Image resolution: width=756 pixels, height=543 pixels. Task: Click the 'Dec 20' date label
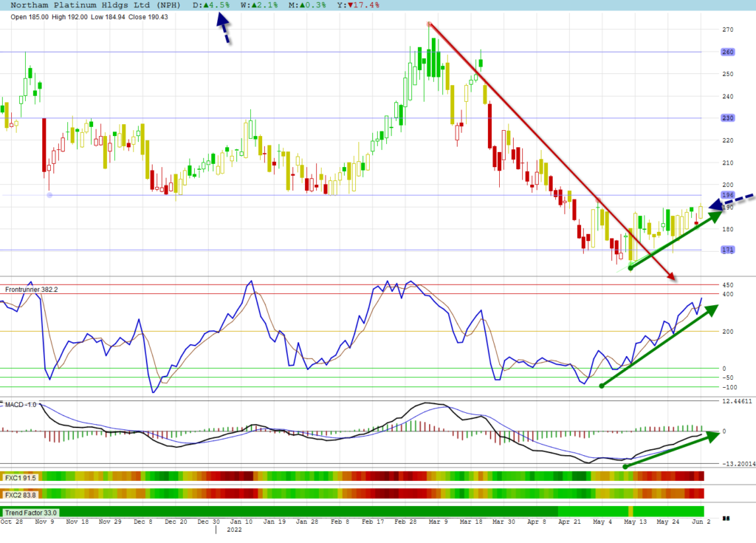[176, 522]
